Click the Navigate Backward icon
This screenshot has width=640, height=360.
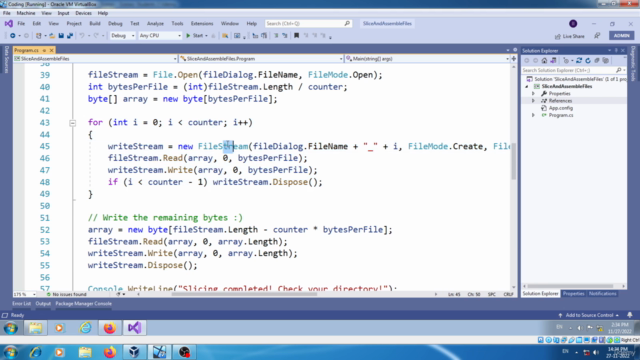click(x=13, y=36)
